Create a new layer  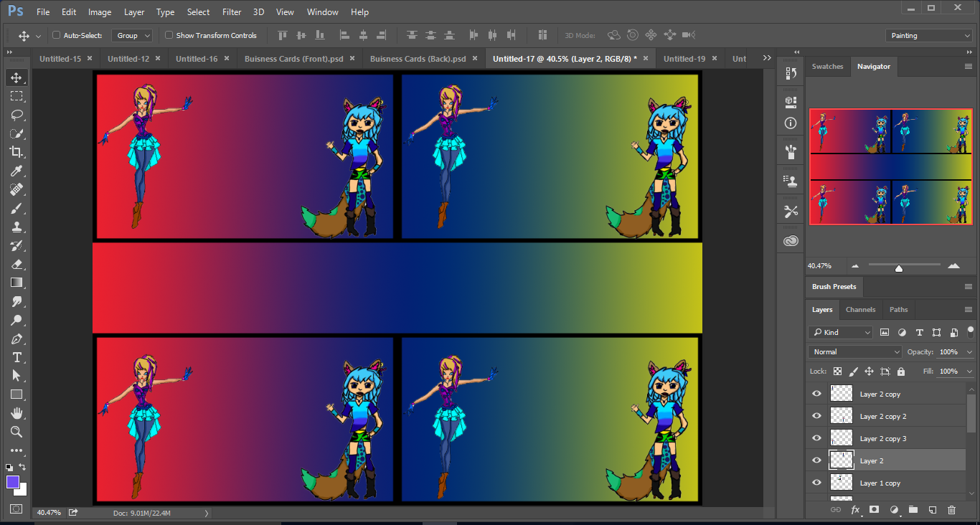click(932, 510)
